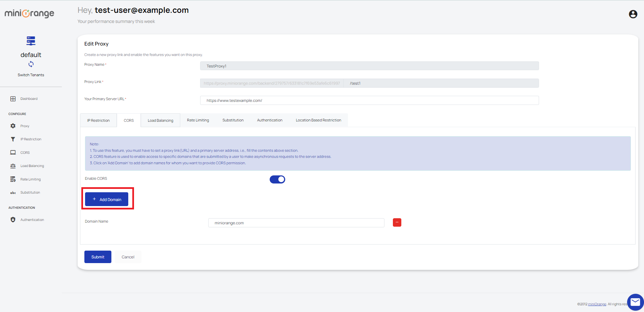This screenshot has height=312, width=644.
Task: Click the Dashboard grid icon
Action: pyautogui.click(x=13, y=99)
